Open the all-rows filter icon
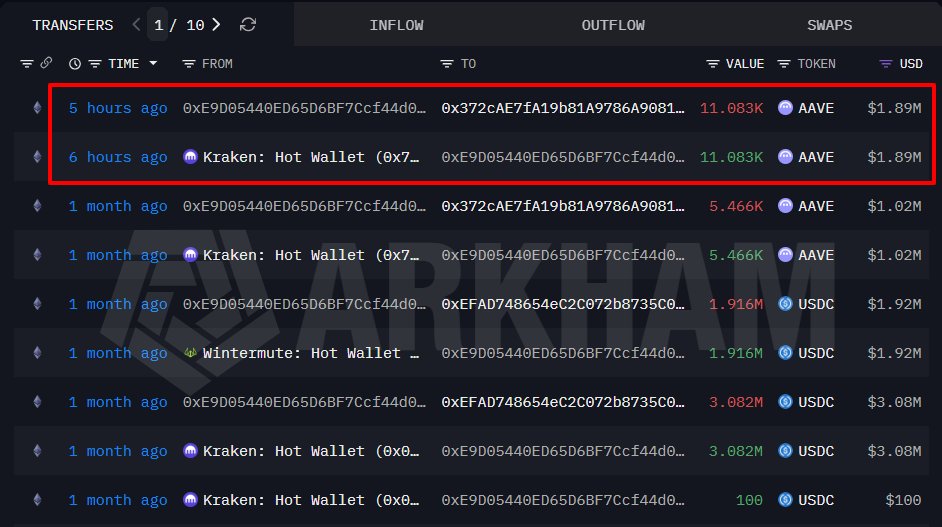 click(x=26, y=64)
